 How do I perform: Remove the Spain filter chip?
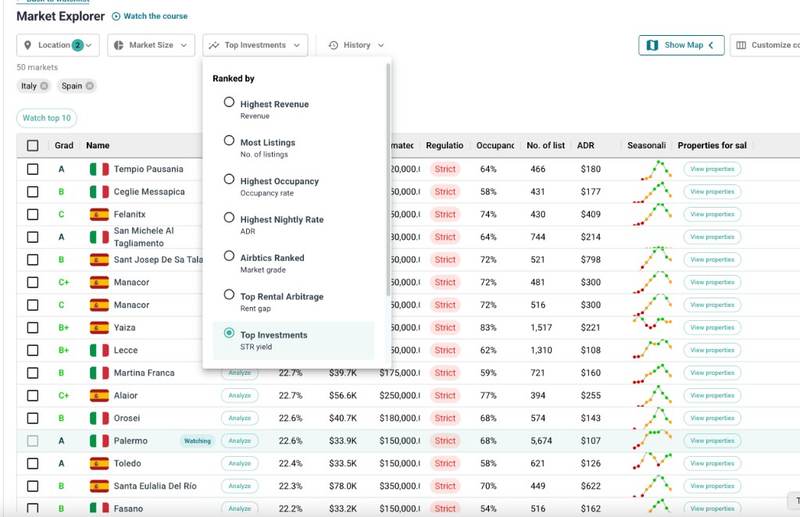click(x=90, y=86)
